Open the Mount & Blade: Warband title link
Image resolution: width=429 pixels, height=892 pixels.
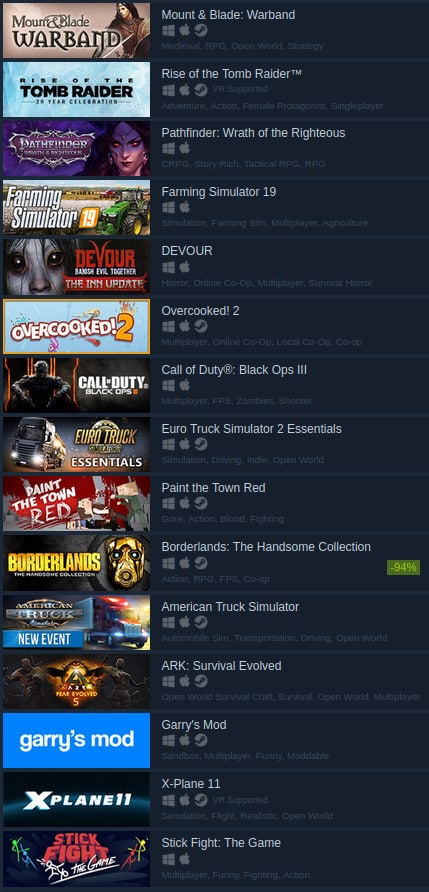[x=228, y=15]
